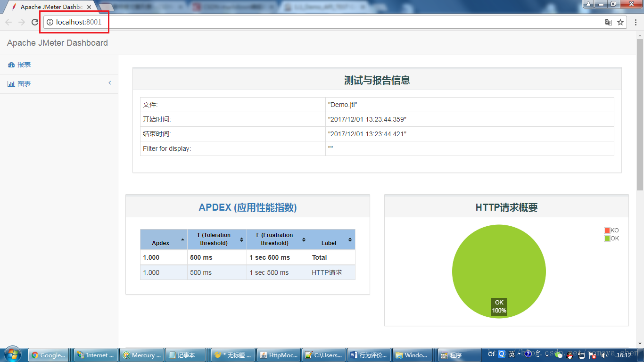This screenshot has width=644, height=362.
Task: Click the scrollbar down arrow
Action: 640,344
